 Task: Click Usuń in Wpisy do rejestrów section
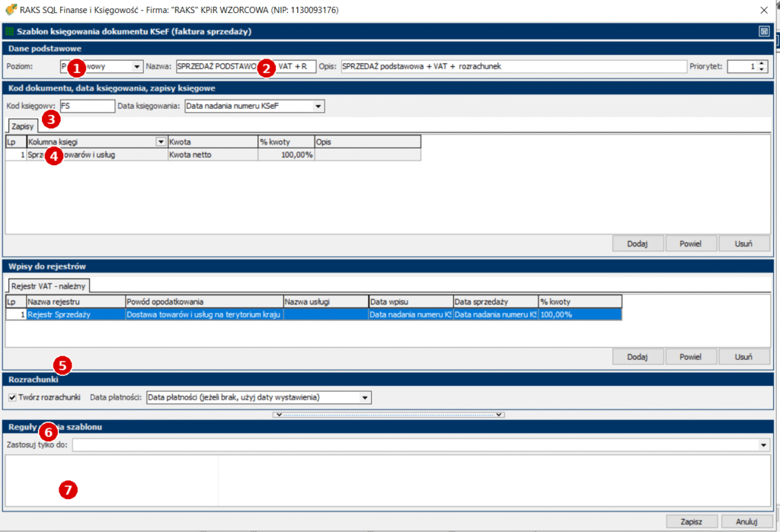click(x=743, y=357)
